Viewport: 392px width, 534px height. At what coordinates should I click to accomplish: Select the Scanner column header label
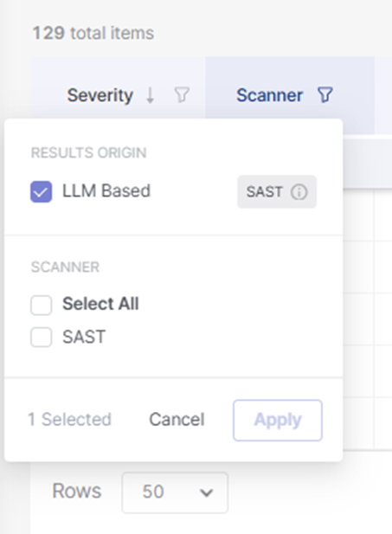click(x=269, y=95)
